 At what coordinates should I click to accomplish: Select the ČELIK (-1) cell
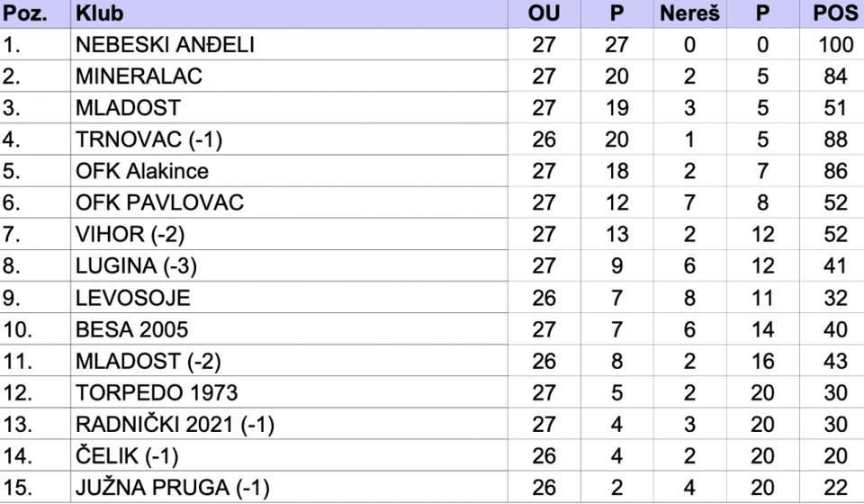[x=289, y=456]
